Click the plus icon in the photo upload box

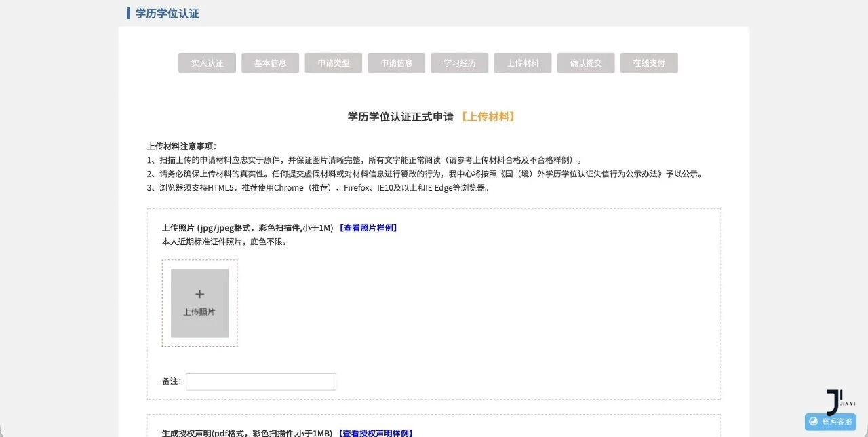(199, 294)
